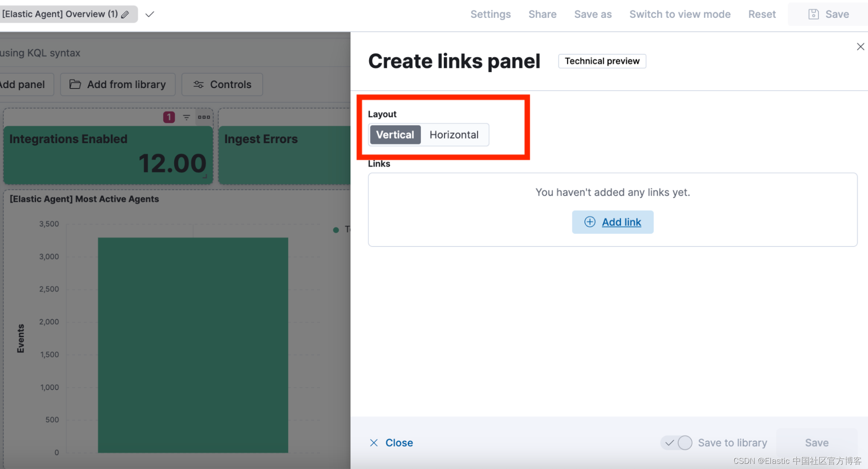Switch to view mode
This screenshot has height=469, width=868.
pyautogui.click(x=680, y=14)
